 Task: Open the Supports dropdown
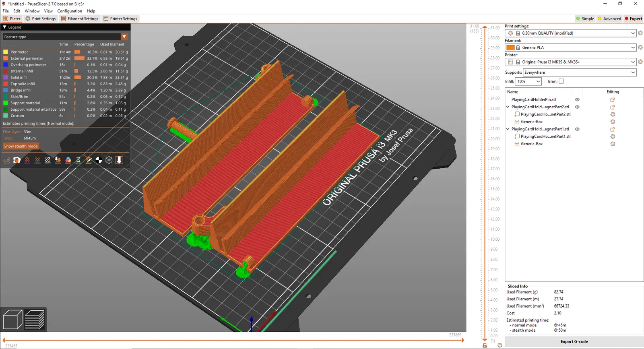coord(580,72)
